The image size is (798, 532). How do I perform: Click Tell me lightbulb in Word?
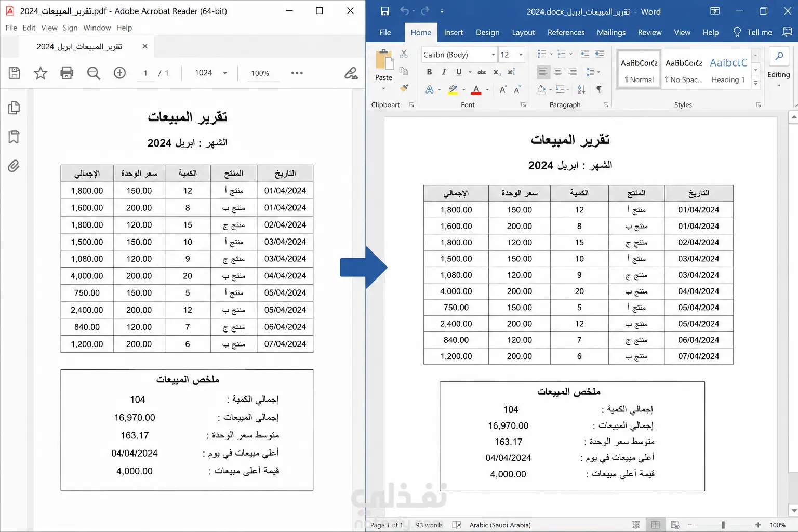[737, 32]
